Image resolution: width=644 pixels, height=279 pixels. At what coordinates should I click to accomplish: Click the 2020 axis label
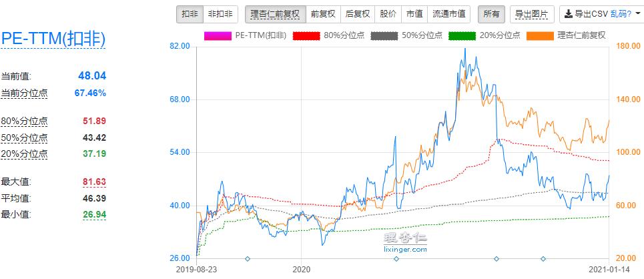[x=302, y=270]
